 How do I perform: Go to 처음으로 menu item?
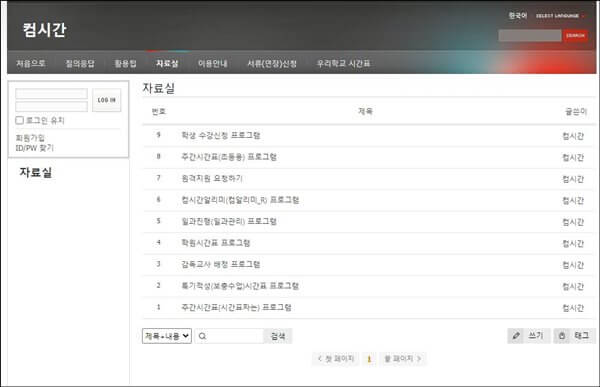[31, 63]
